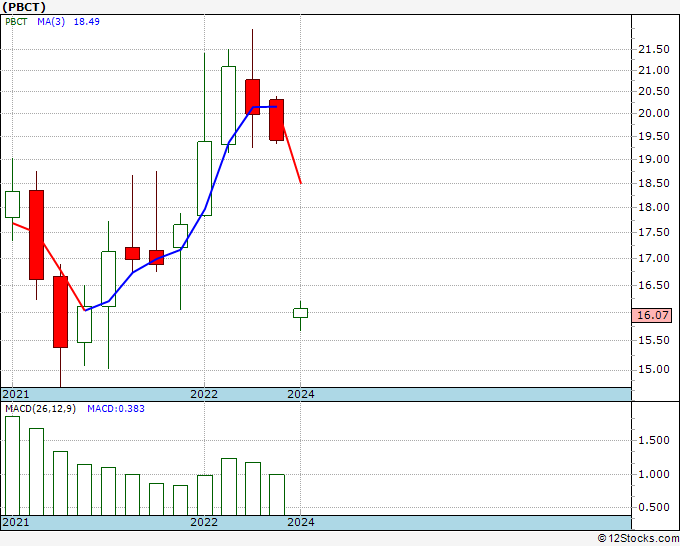Click the MA(3) indicator label
This screenshot has height=546, width=680.
tap(51, 22)
